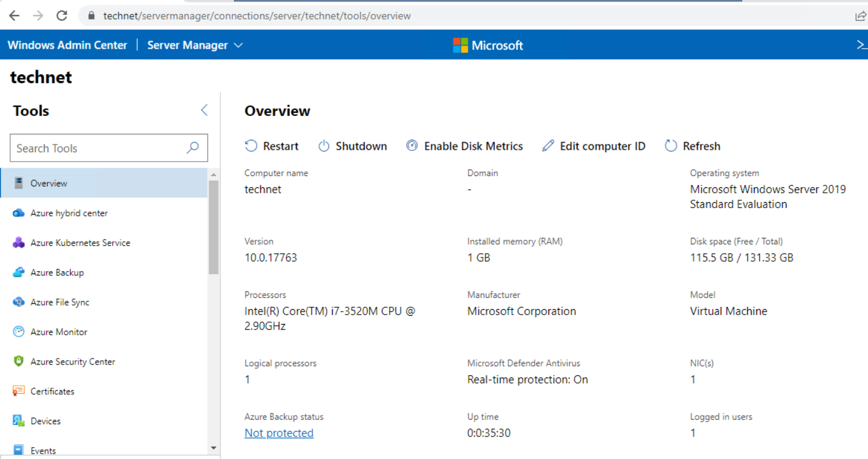Open Azure Kubernetes Service from the sidebar

point(80,243)
